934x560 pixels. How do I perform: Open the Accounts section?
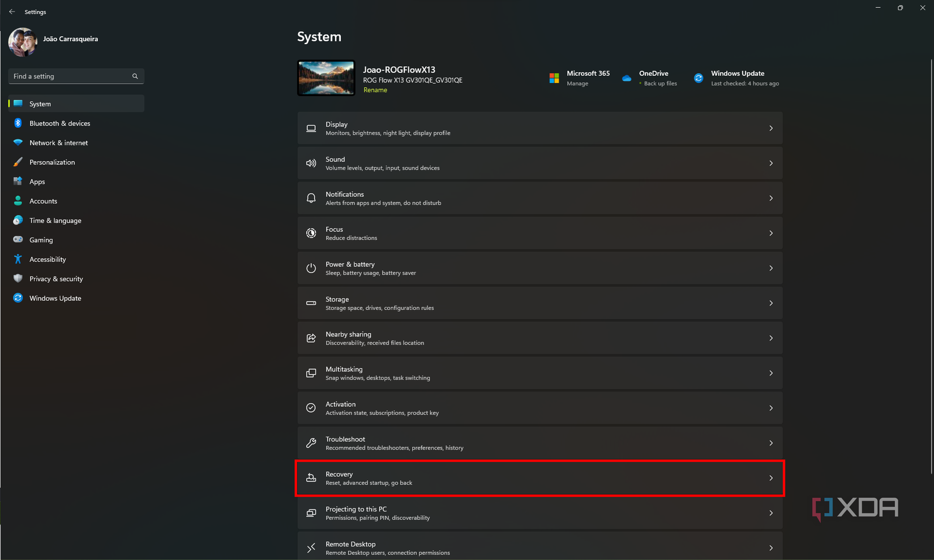click(43, 201)
